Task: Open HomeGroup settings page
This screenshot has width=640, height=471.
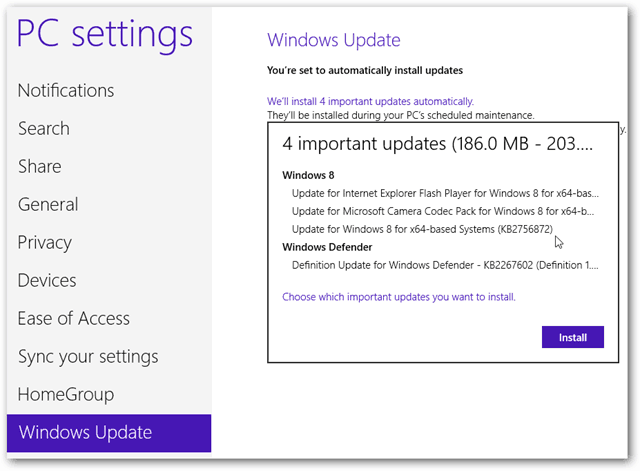Action: (x=66, y=394)
